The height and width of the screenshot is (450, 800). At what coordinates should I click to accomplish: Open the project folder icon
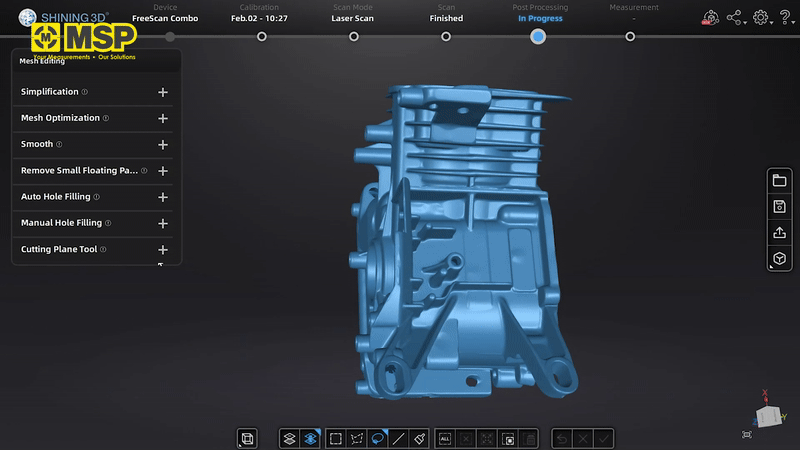pyautogui.click(x=779, y=180)
